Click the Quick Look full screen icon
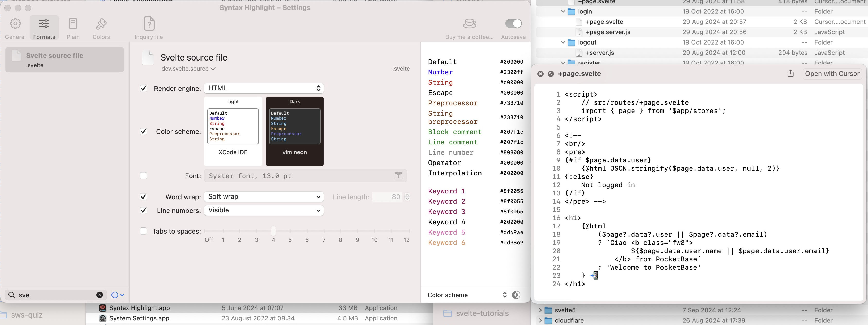This screenshot has width=868, height=325. coord(551,74)
